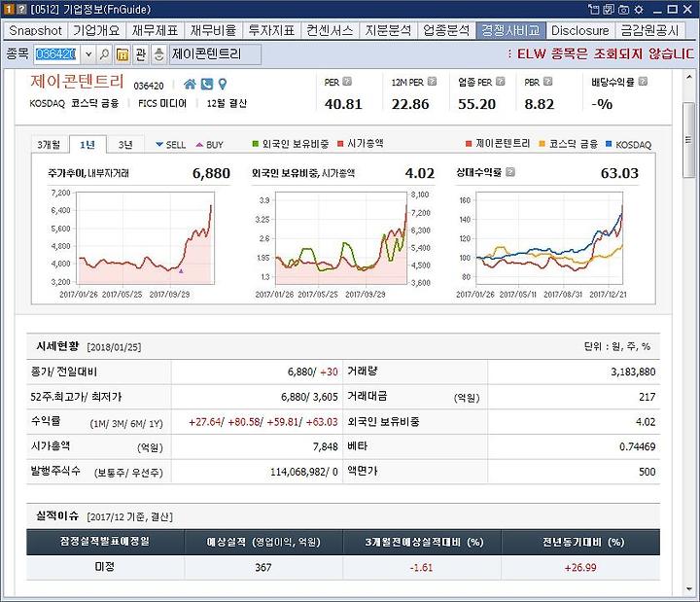Viewport: 700px width, 602px height.
Task: Click the orange number 1 title bar icon
Action: click(9, 9)
